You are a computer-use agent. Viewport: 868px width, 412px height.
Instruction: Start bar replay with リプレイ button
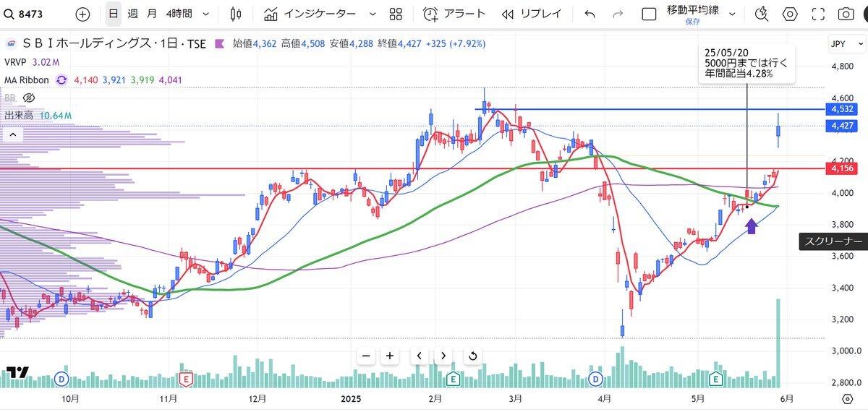532,14
